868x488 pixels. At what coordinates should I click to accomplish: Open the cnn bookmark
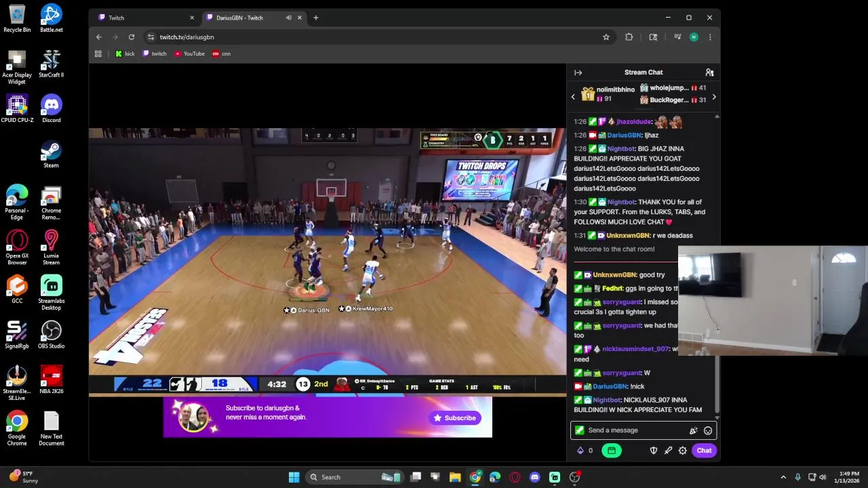[222, 54]
